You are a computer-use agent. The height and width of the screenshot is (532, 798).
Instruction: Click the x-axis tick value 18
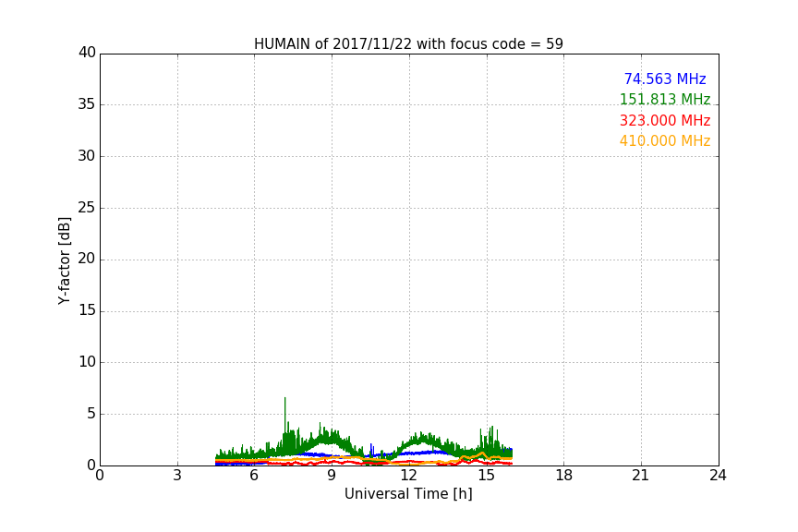click(563, 476)
